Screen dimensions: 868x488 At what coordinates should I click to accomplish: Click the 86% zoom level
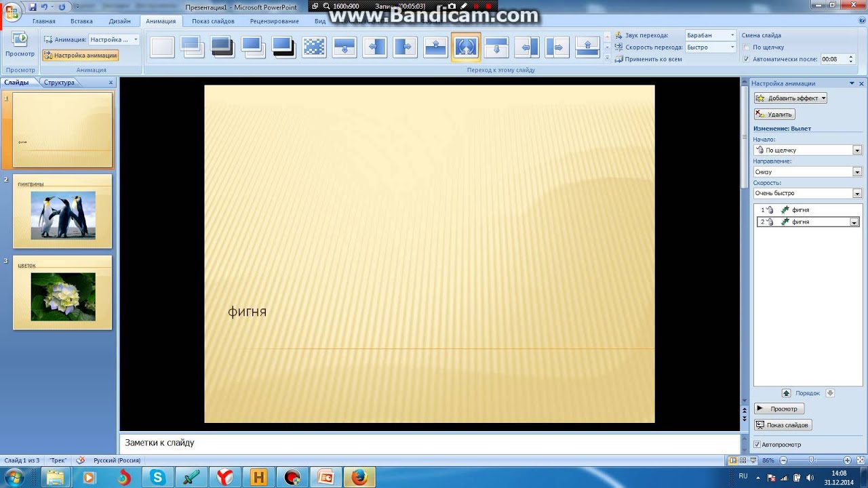(x=768, y=460)
